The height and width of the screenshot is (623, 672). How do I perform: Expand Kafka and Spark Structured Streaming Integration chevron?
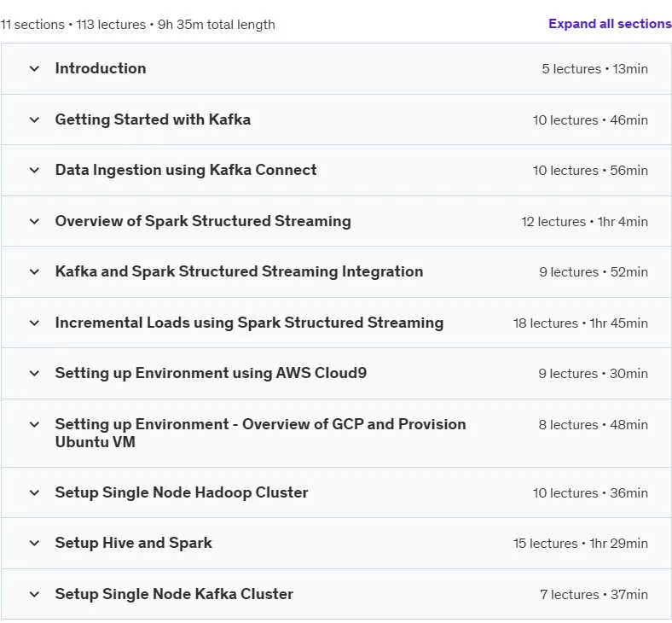point(34,272)
